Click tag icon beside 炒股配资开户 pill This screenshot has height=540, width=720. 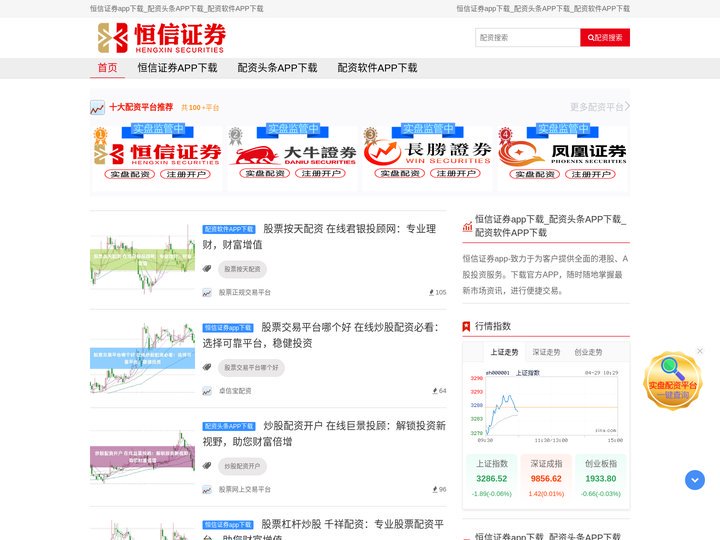[x=207, y=466]
